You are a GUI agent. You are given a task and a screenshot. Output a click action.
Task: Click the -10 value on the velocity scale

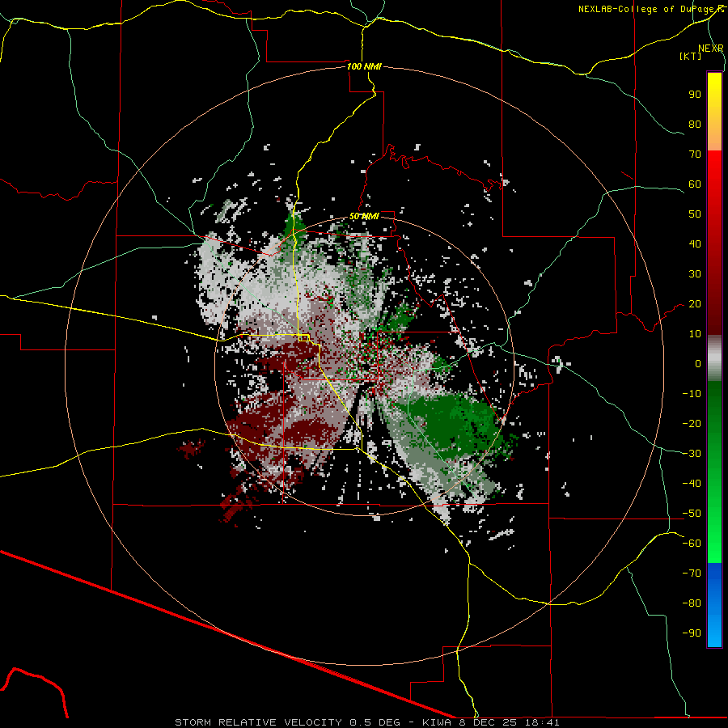(692, 394)
